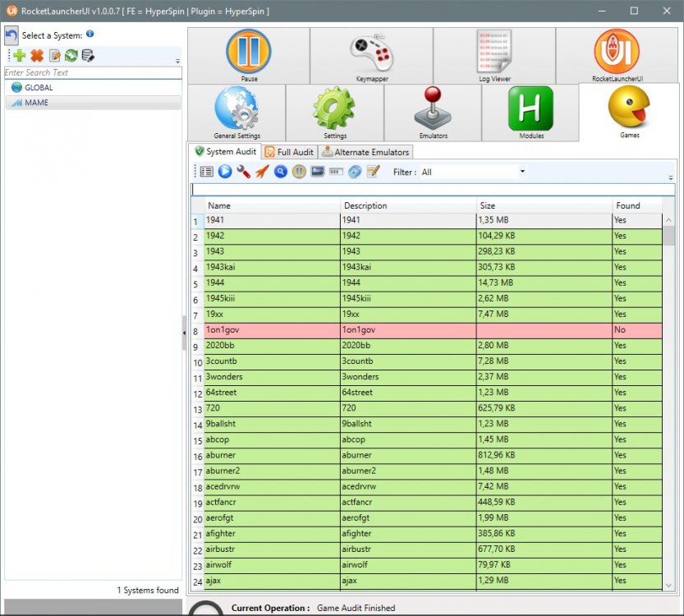Click the blue undo arrow icon

click(x=11, y=35)
